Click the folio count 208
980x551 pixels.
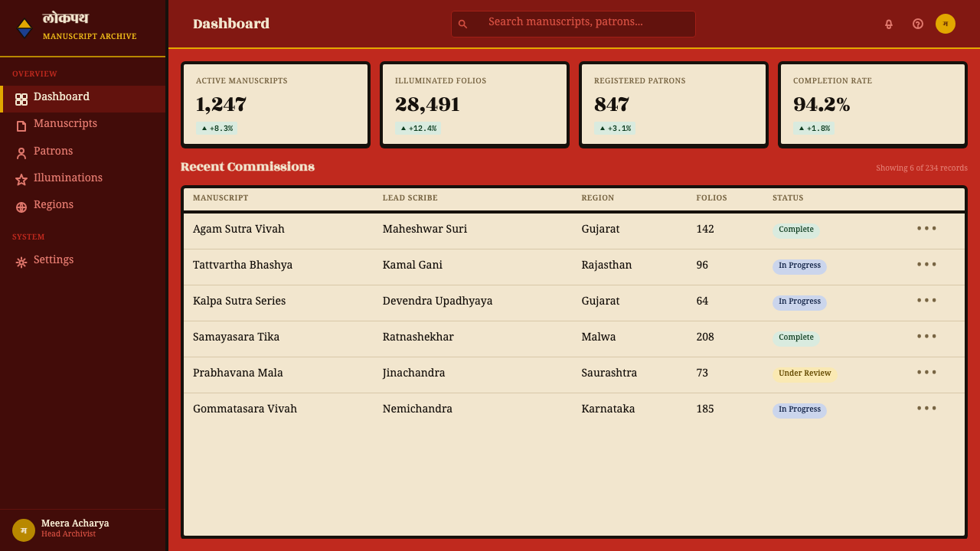(x=705, y=337)
